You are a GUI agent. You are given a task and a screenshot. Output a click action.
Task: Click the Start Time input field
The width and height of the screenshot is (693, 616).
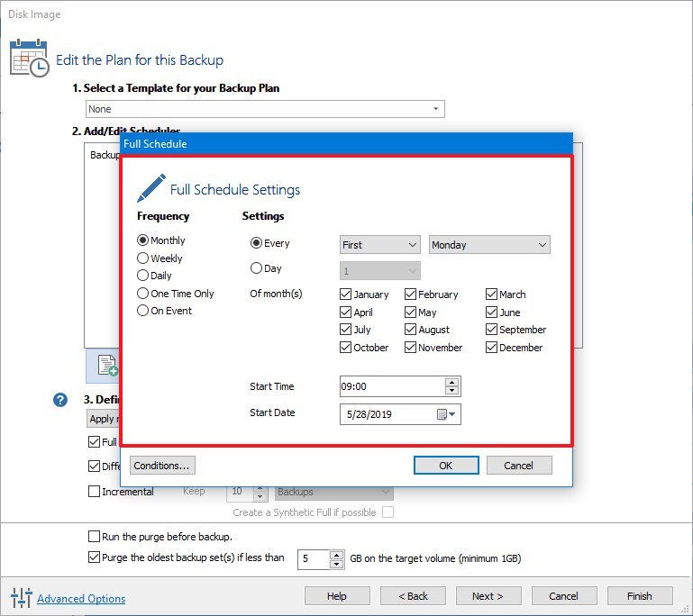click(392, 386)
